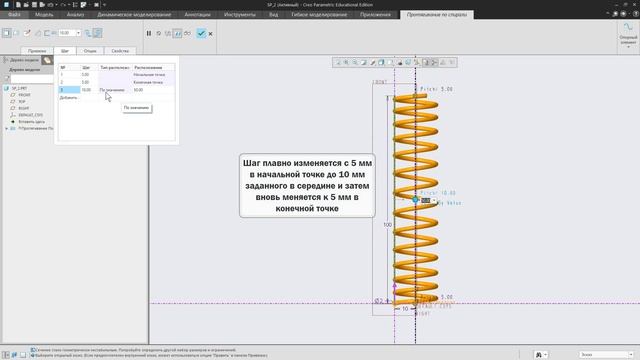Select the right-handed rule icon
640x360 pixels.
98,33
